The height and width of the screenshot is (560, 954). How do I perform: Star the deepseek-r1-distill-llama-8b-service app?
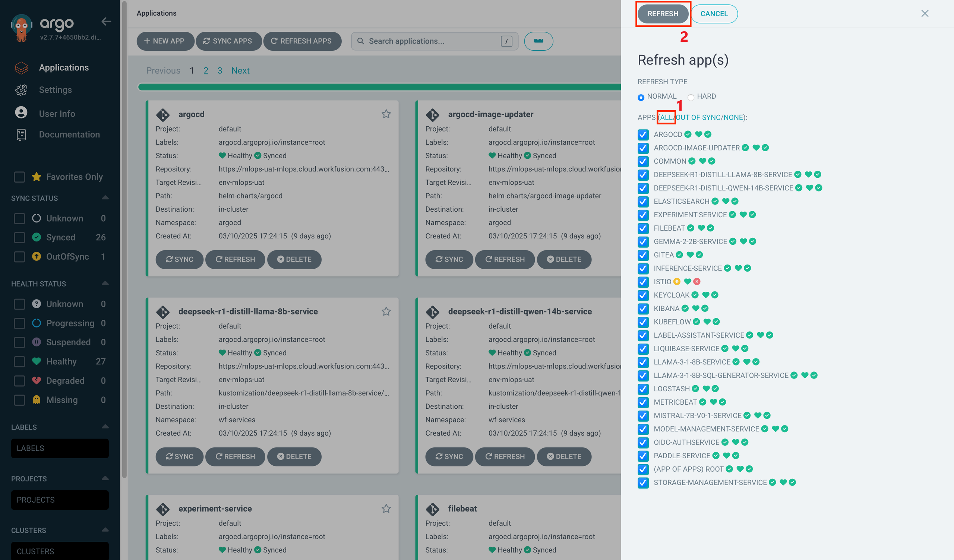[x=386, y=311]
